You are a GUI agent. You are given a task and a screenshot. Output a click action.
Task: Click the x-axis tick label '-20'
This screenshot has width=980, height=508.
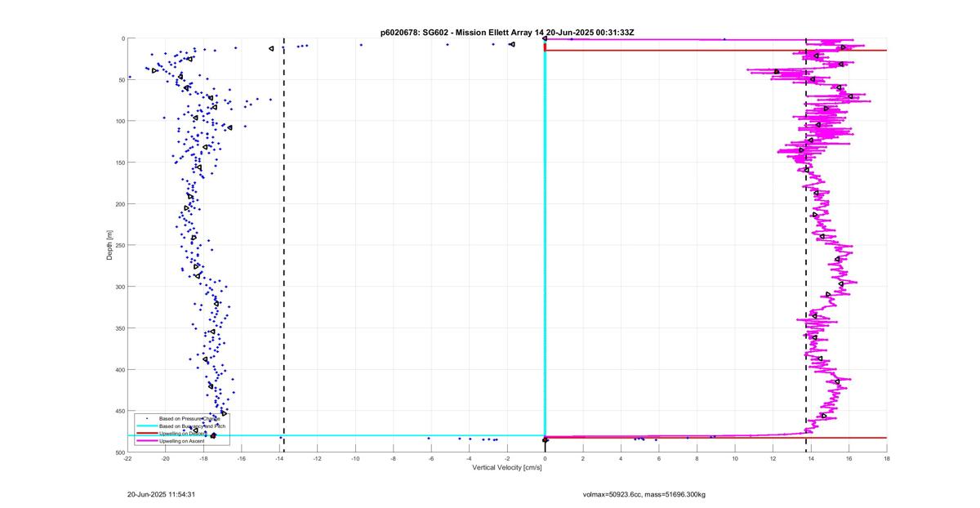coord(165,459)
